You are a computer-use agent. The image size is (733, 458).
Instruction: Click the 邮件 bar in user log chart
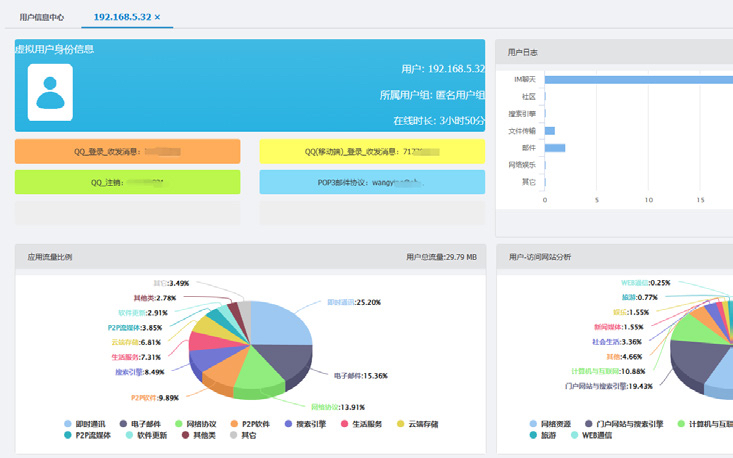(555, 148)
